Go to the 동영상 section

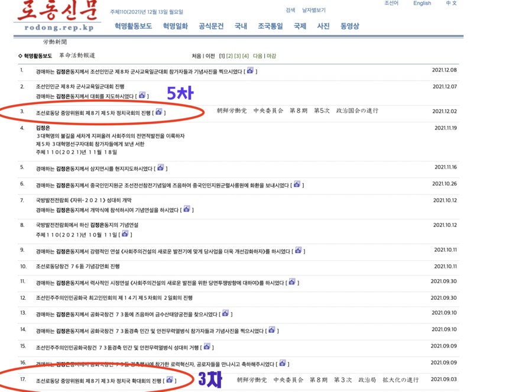349,26
